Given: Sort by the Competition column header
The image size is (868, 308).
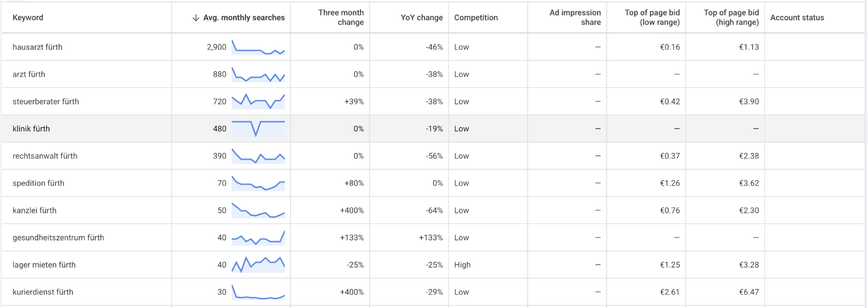Looking at the screenshot, I should [476, 18].
